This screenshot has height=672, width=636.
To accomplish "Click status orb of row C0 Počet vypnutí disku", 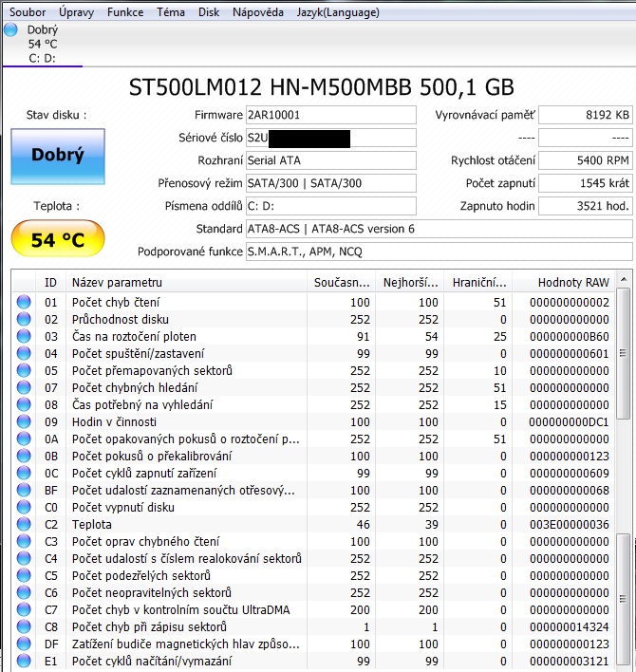I will click(24, 507).
